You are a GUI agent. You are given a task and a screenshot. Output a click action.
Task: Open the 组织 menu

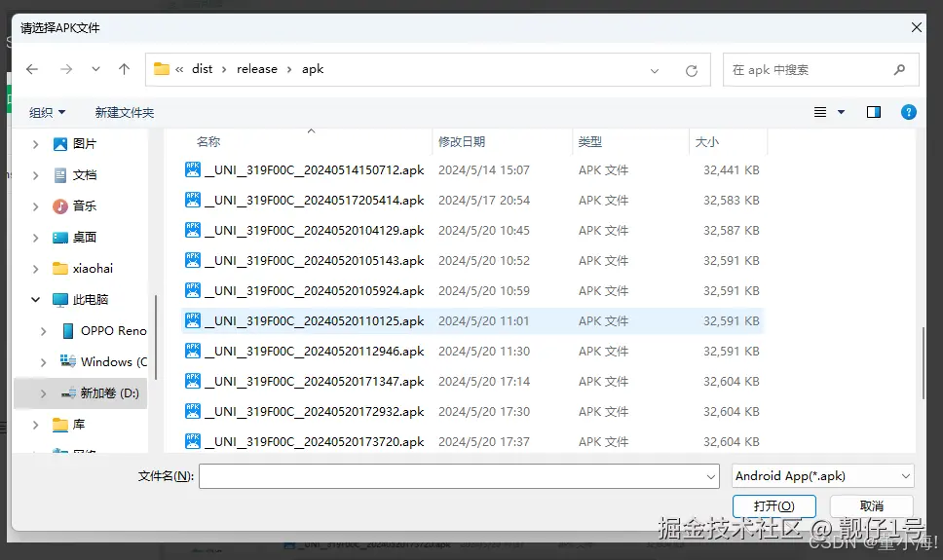(x=47, y=112)
